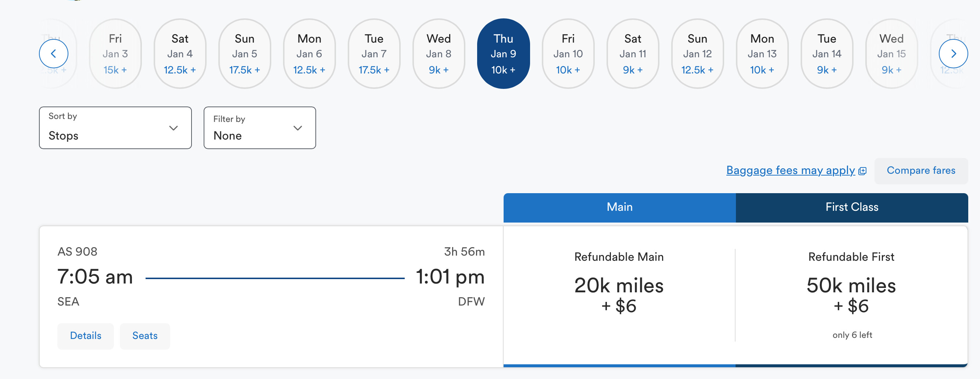View Details for flight AS 908
Viewport: 980px width, 379px height.
pyautogui.click(x=86, y=336)
